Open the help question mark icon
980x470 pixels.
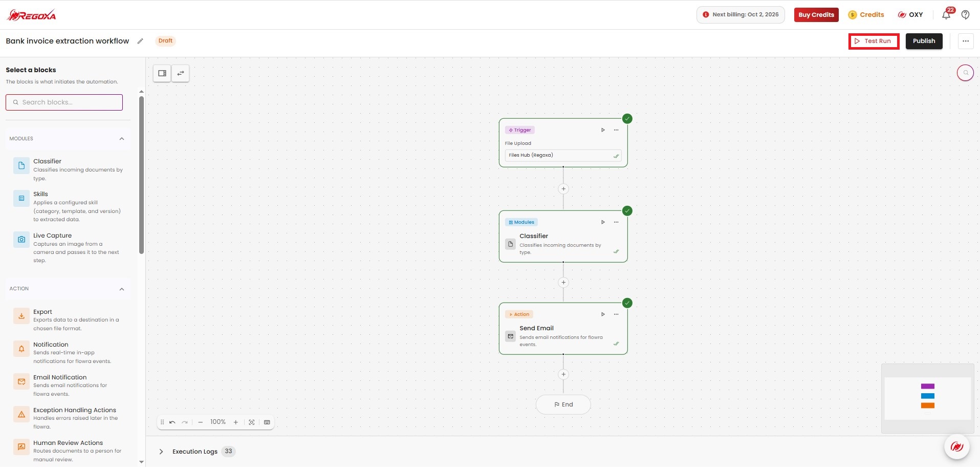pyautogui.click(x=965, y=15)
